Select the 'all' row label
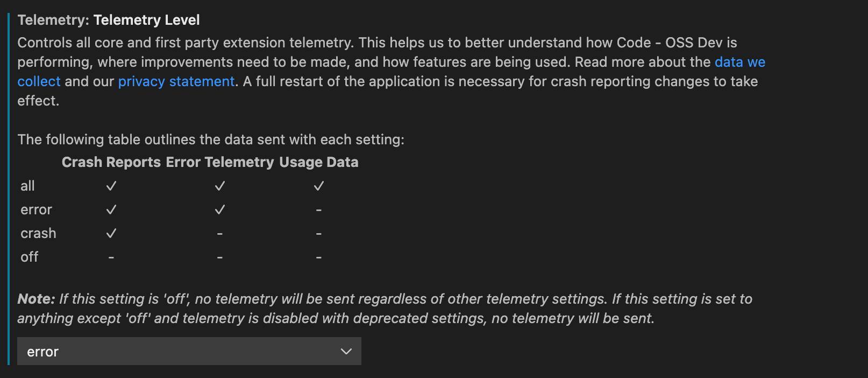This screenshot has height=378, width=868. point(29,186)
